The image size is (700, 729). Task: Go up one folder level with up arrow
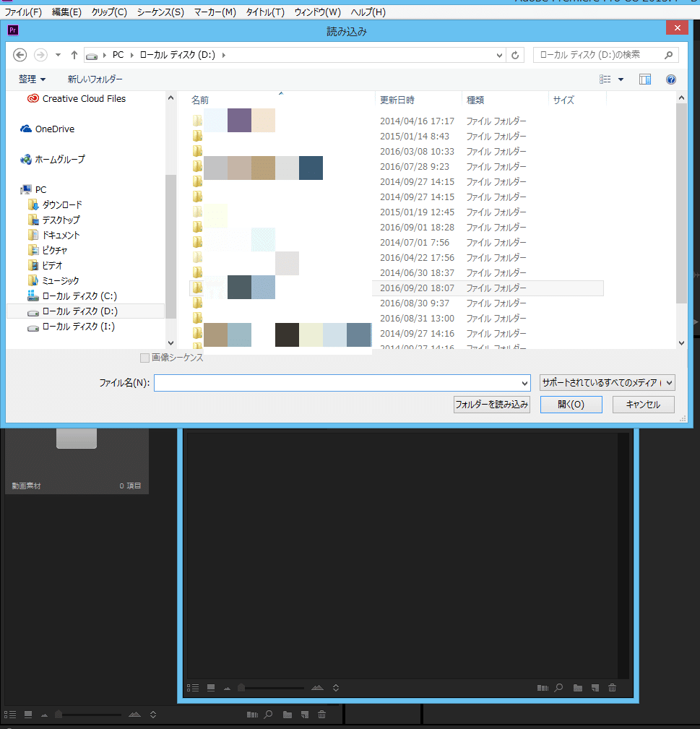(x=74, y=55)
